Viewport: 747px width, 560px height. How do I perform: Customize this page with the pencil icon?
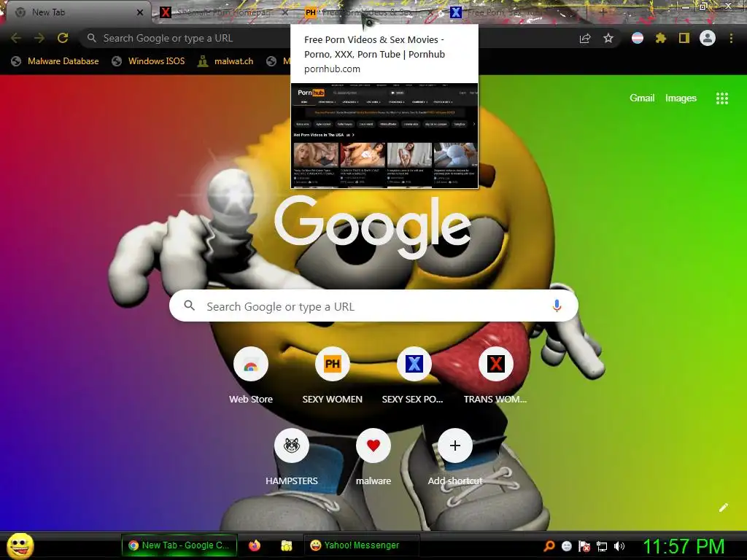tap(723, 507)
